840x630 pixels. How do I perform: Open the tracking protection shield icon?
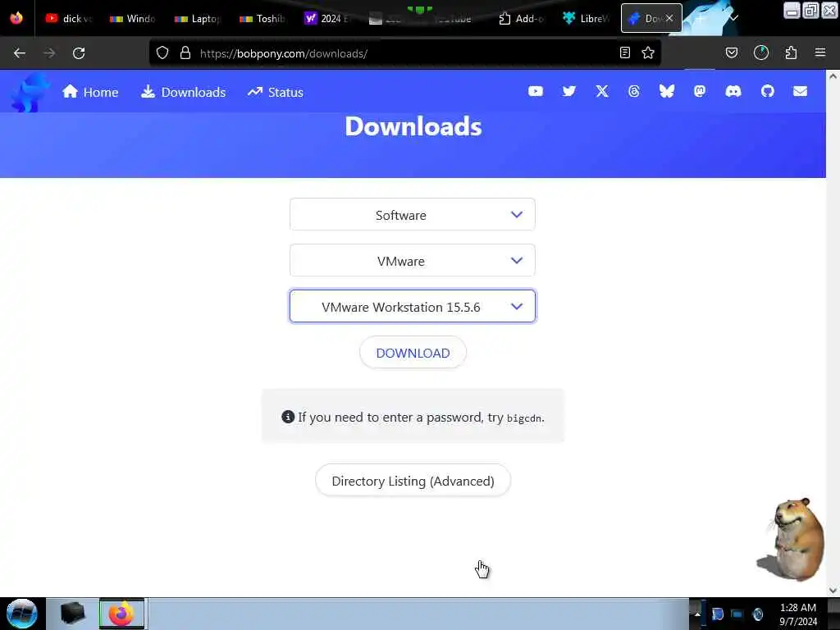pos(162,52)
